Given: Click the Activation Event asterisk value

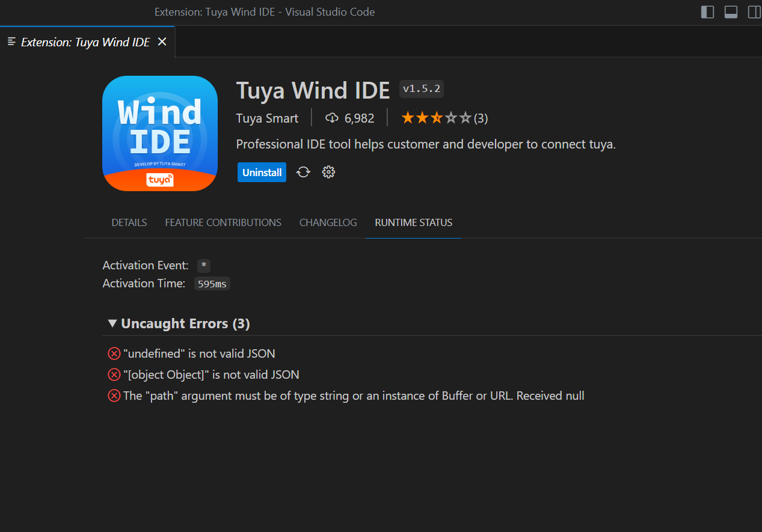Looking at the screenshot, I should 204,266.
